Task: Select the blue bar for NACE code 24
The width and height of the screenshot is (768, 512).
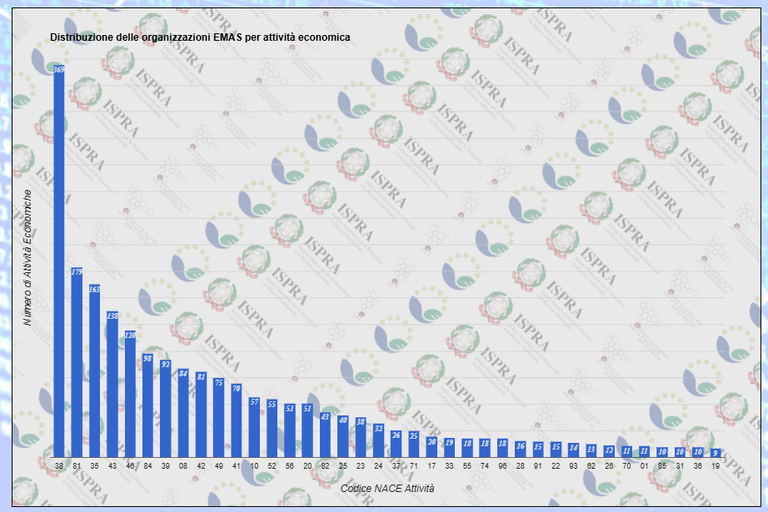Action: tap(378, 440)
